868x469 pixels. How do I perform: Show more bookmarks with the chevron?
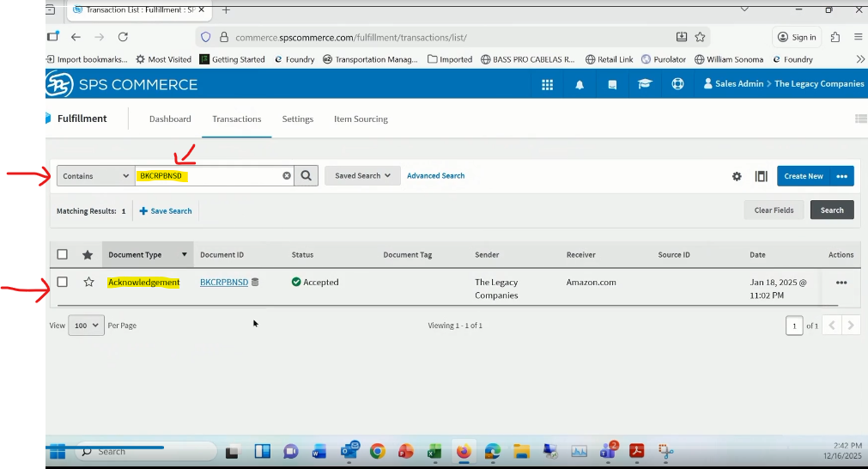[860, 59]
